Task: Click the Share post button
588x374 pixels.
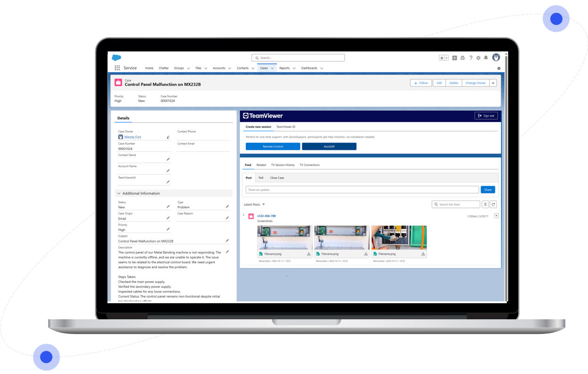Action: (488, 190)
